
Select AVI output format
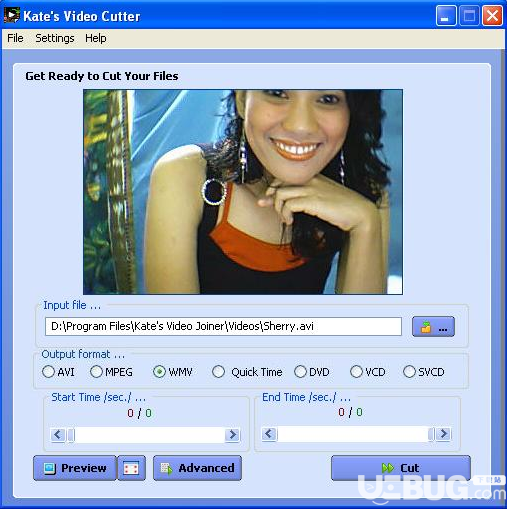(x=58, y=372)
